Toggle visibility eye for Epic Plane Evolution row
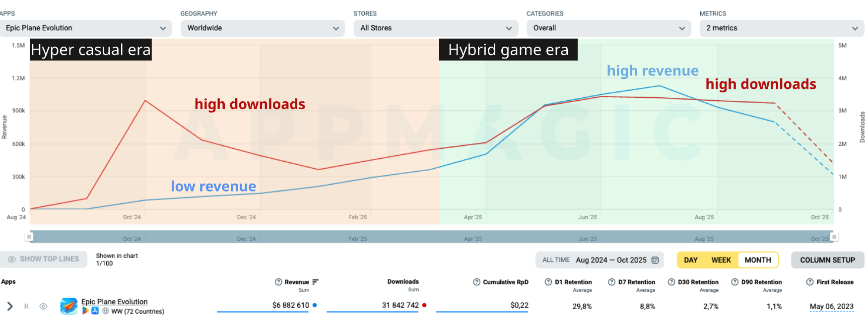The image size is (868, 324). 43,306
